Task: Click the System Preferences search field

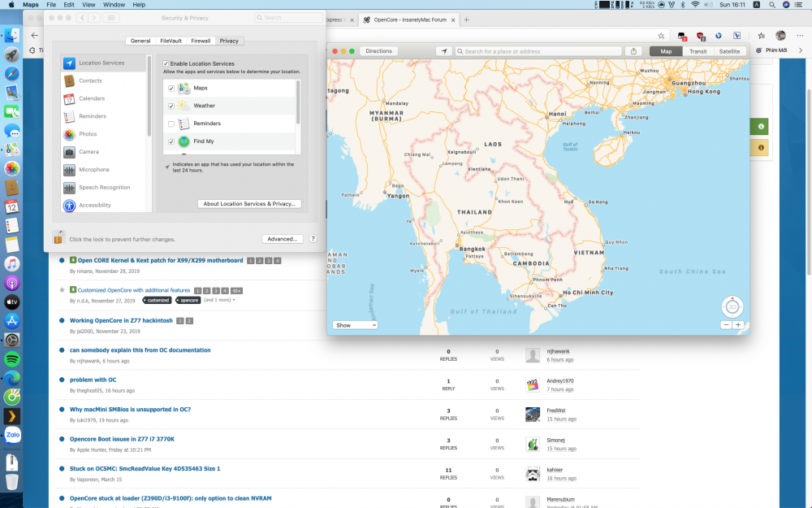Action: pos(288,18)
